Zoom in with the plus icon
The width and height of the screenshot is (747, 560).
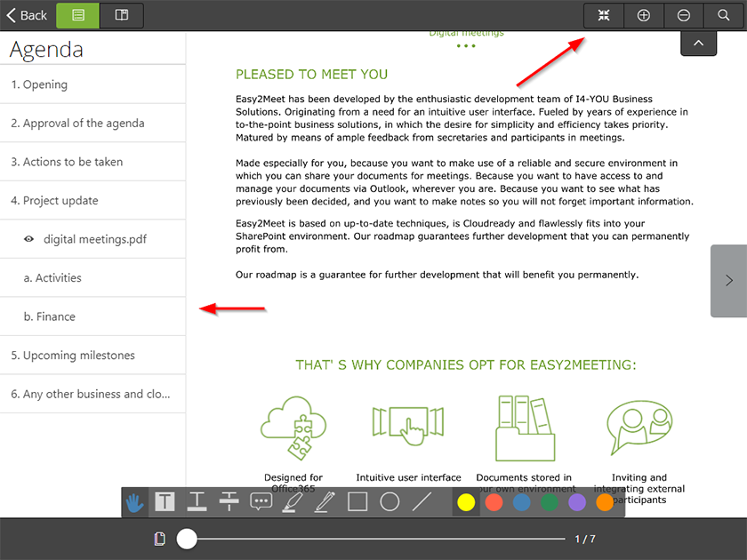tap(644, 15)
